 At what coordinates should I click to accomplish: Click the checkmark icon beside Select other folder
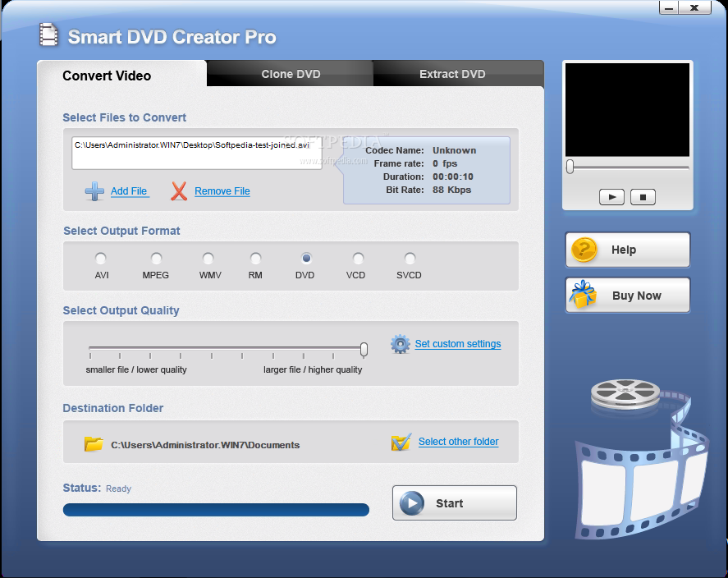click(401, 442)
